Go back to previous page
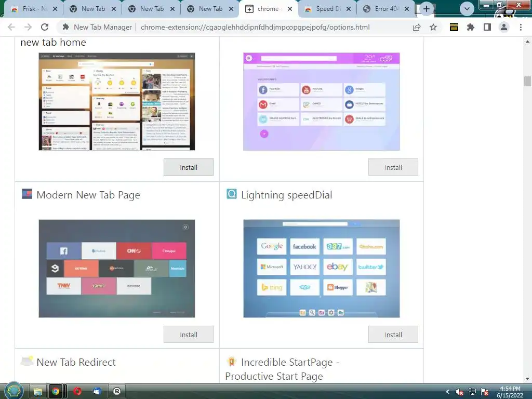The image size is (532, 399). click(11, 27)
